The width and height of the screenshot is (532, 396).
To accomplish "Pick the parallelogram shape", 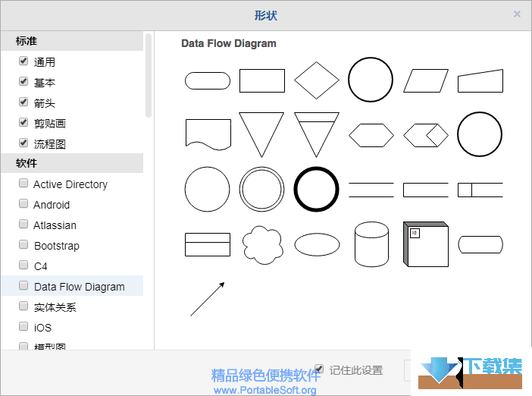I will 426,81.
